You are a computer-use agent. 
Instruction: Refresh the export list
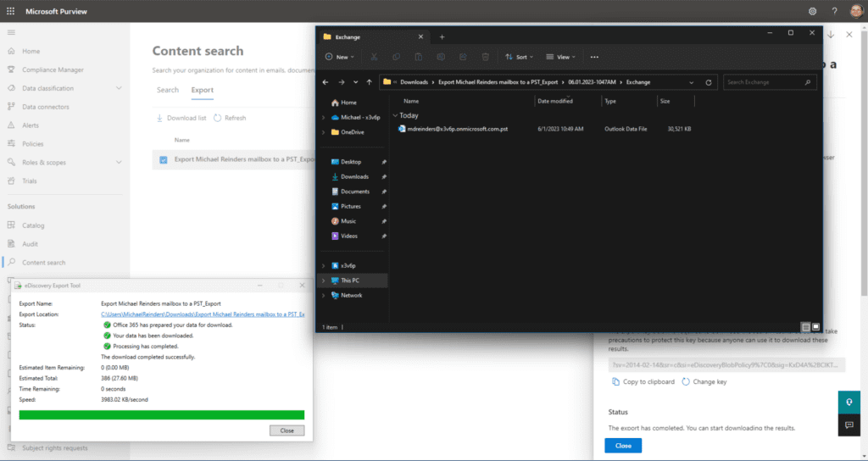coord(230,118)
